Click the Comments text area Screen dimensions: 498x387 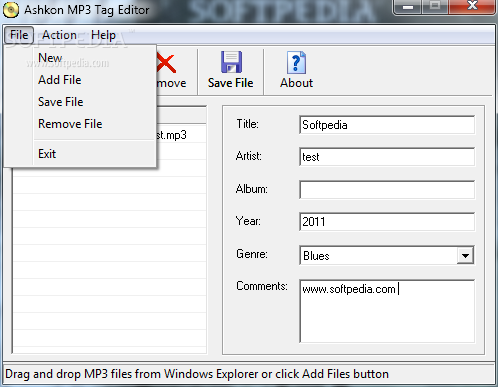pyautogui.click(x=387, y=311)
